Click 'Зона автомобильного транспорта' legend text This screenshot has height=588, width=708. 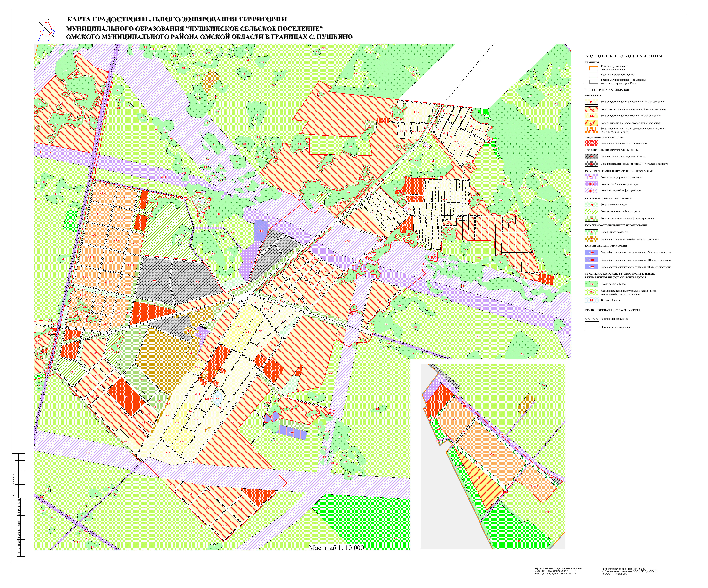(x=620, y=184)
